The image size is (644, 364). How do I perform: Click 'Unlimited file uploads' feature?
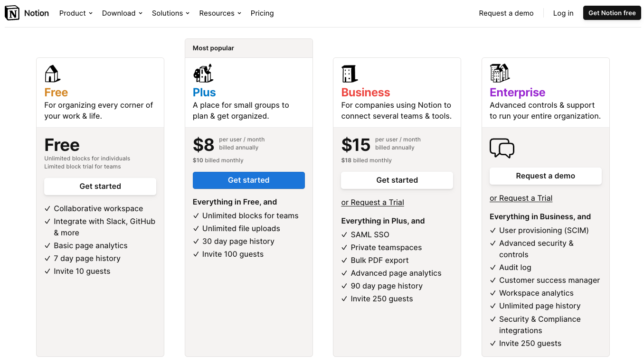tap(241, 229)
